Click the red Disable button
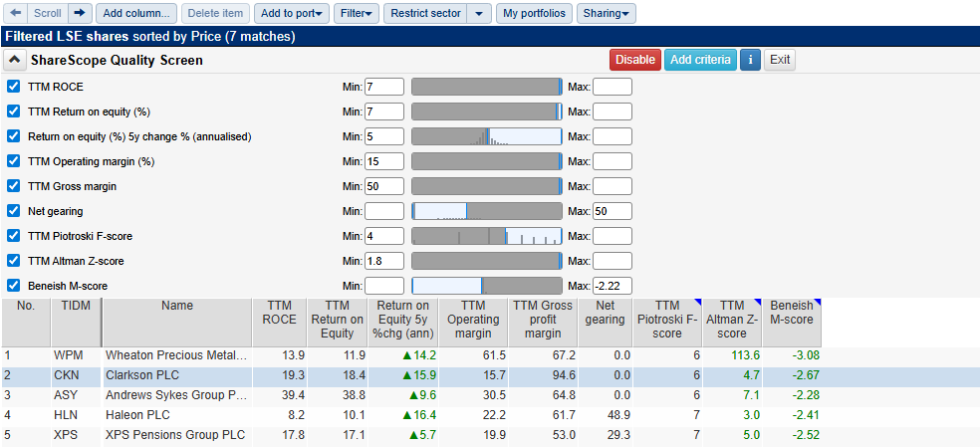 (x=635, y=60)
